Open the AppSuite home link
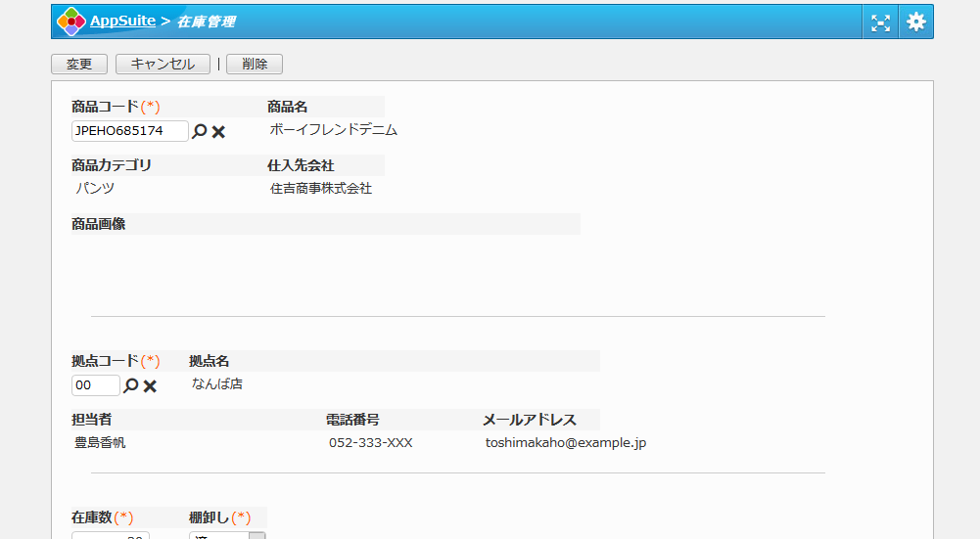 [x=122, y=21]
